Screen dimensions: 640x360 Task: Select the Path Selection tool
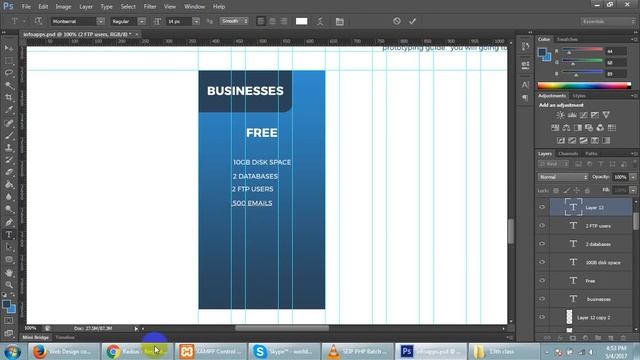[9, 247]
